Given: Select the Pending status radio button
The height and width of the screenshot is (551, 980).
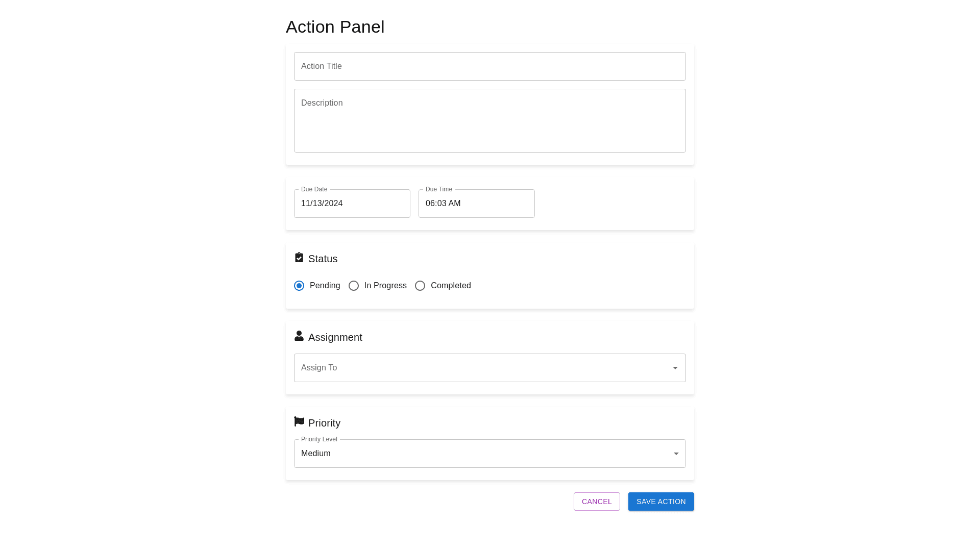Looking at the screenshot, I should [299, 286].
